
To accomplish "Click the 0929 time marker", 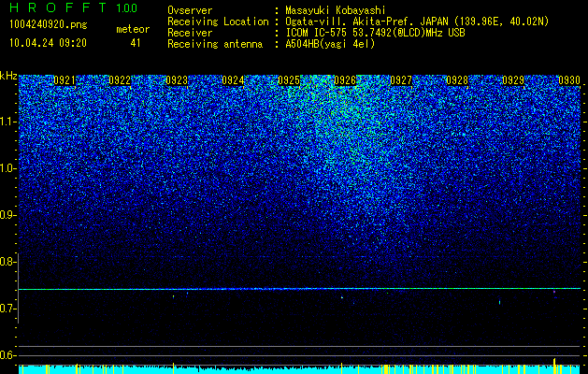I will pyautogui.click(x=513, y=80).
